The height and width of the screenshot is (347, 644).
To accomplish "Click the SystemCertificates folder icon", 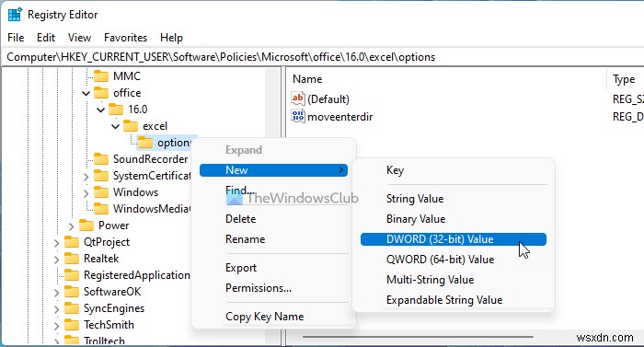I will (101, 176).
